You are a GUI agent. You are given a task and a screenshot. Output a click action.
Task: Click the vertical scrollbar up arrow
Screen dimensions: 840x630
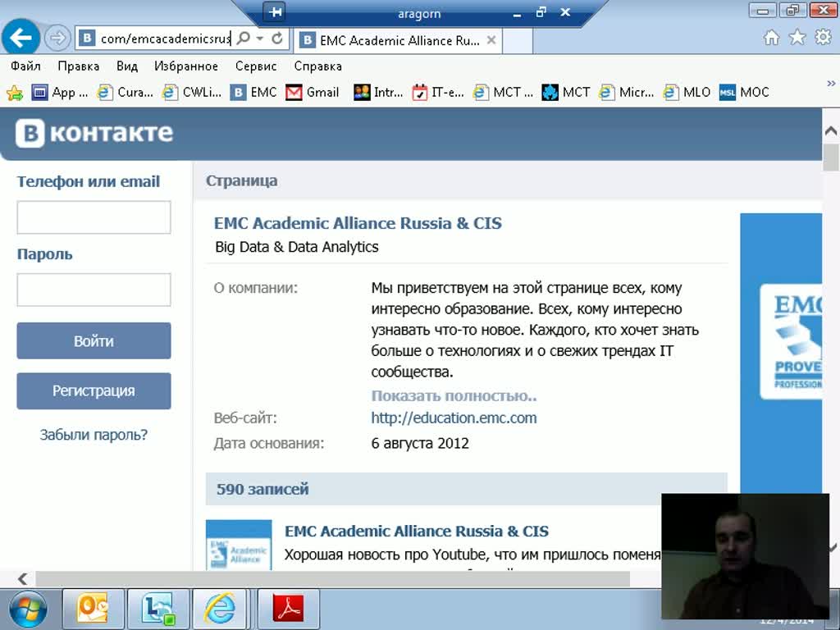pyautogui.click(x=831, y=130)
